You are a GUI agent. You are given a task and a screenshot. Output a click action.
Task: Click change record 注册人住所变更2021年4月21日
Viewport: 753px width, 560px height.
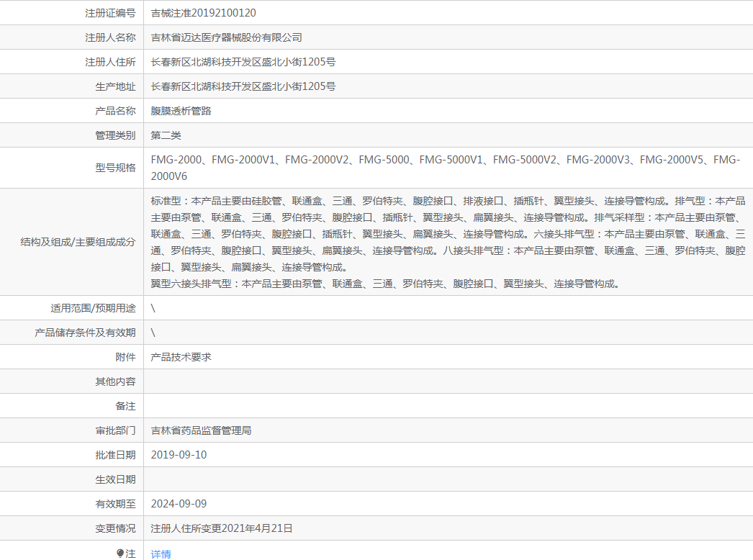222,528
